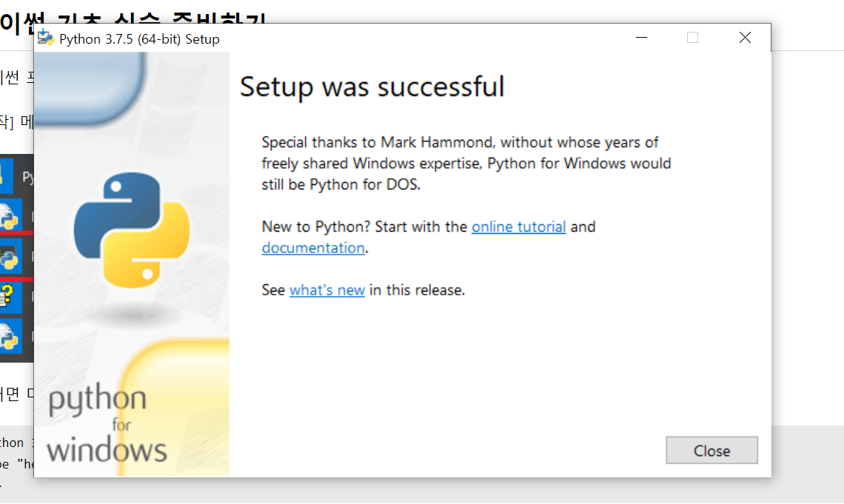
Task: Click the 'Setup was successful' heading
Action: click(372, 87)
